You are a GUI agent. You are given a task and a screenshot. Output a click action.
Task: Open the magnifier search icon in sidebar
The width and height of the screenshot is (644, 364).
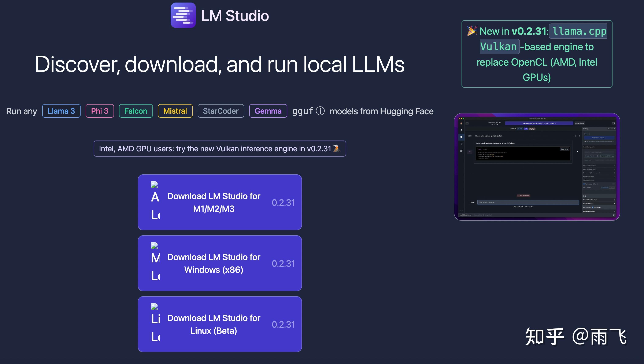click(461, 130)
